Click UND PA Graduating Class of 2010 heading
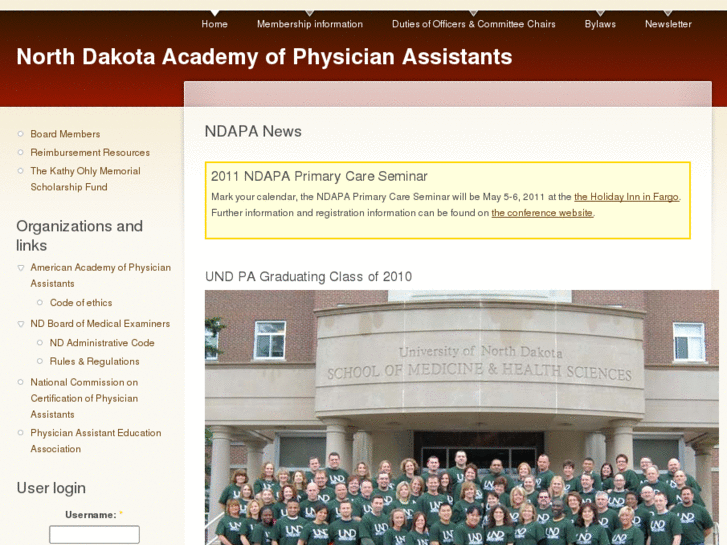The width and height of the screenshot is (727, 545). (x=308, y=276)
